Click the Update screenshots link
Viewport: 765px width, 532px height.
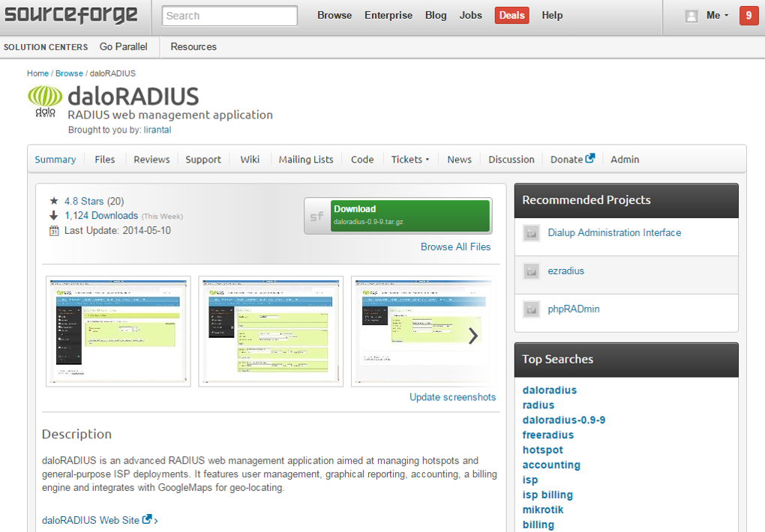tap(452, 397)
